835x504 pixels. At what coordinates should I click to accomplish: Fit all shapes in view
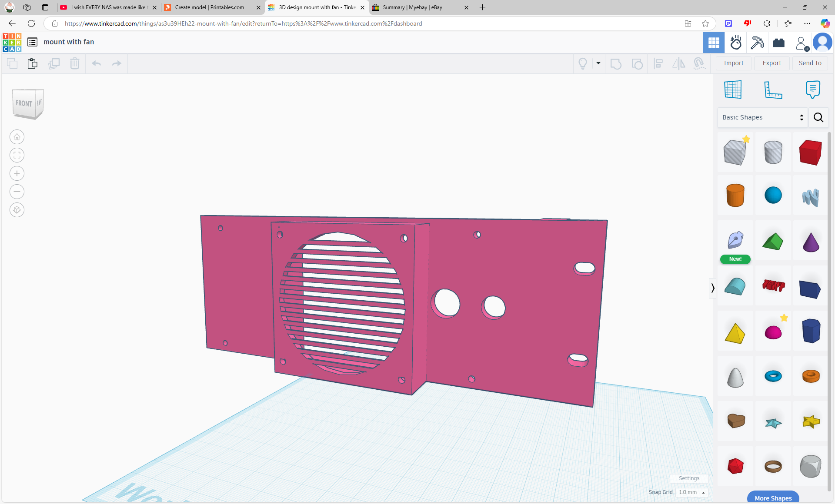pos(17,156)
